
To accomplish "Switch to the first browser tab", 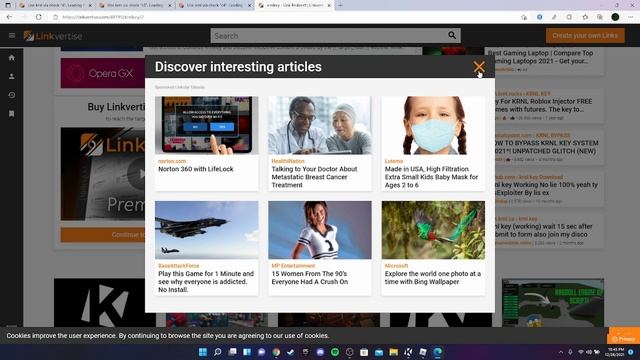I will point(56,5).
